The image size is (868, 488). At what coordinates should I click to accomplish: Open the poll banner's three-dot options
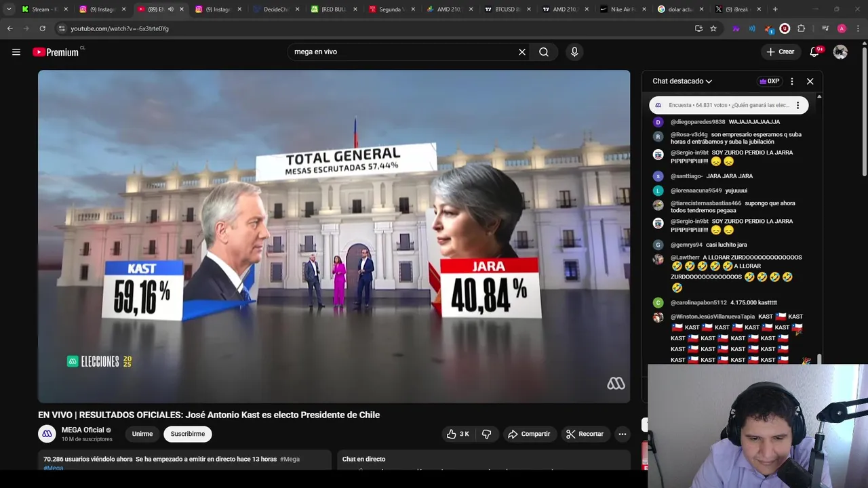click(797, 105)
